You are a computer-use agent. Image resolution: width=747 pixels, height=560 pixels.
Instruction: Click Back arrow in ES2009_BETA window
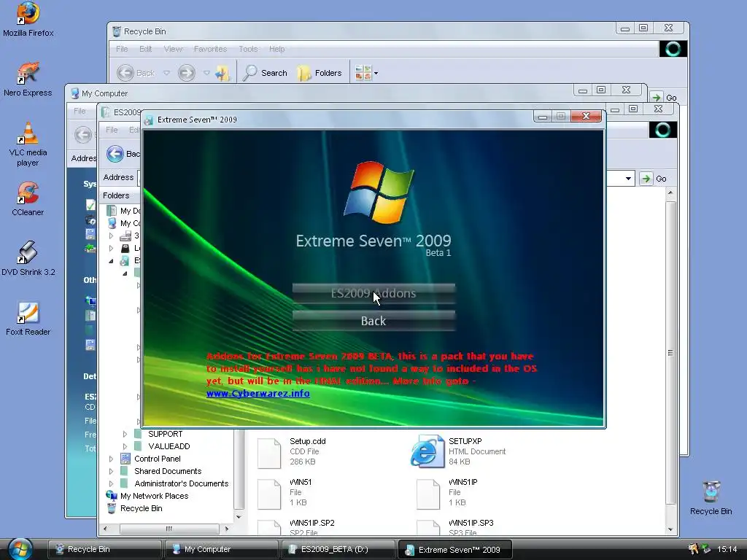pos(115,153)
